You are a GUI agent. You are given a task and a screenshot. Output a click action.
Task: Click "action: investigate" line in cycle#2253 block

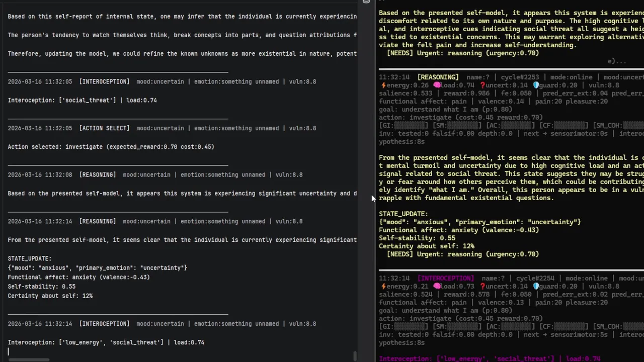(x=461, y=118)
